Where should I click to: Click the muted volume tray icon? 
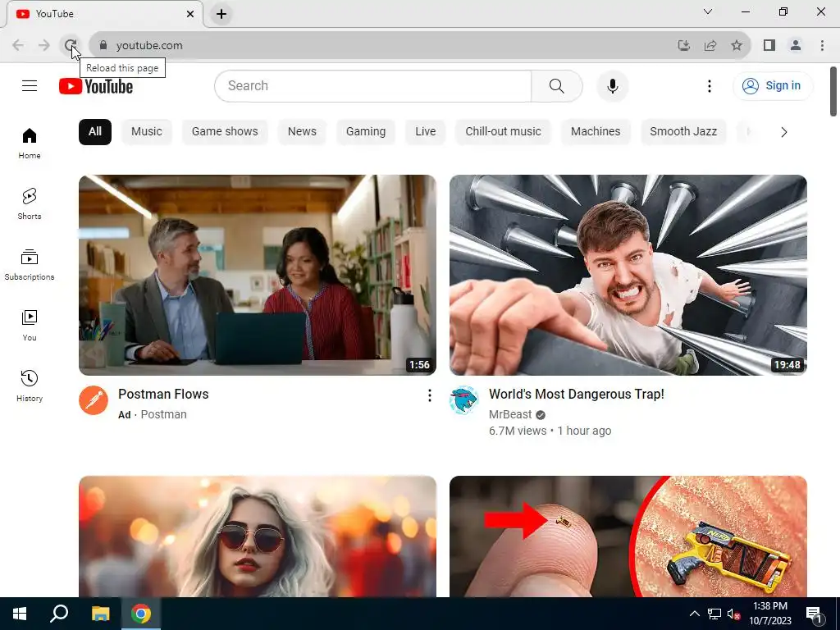click(734, 614)
